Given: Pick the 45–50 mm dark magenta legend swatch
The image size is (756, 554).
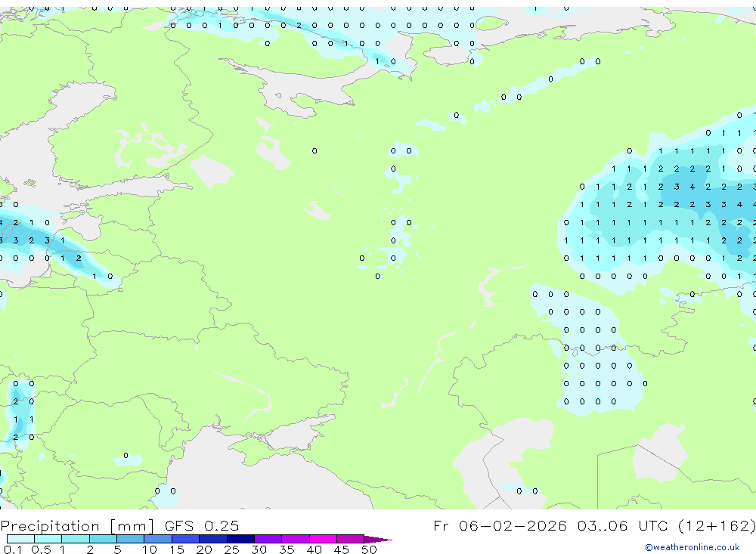Looking at the screenshot, I should pos(351,539).
